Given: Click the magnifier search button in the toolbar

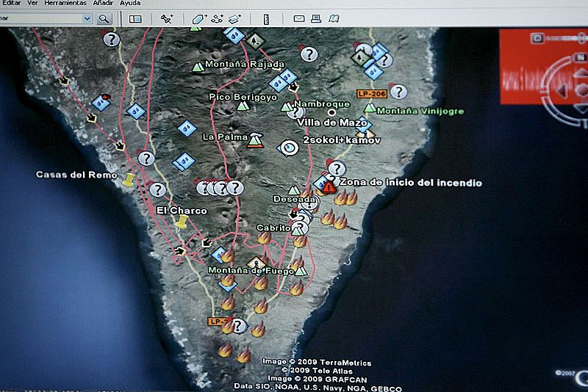Looking at the screenshot, I should coord(104,19).
